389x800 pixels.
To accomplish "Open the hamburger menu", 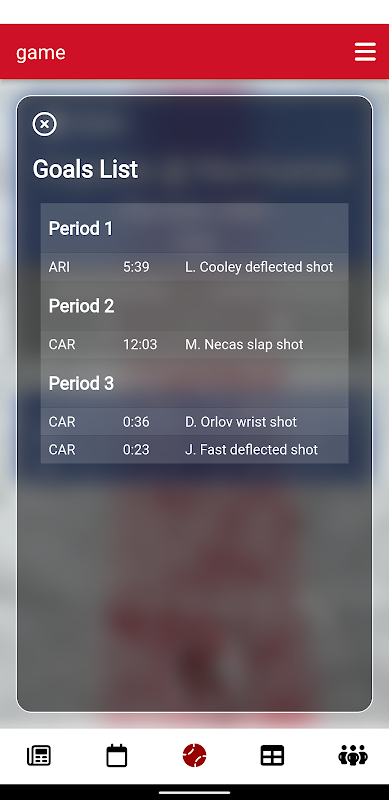I will click(x=365, y=52).
